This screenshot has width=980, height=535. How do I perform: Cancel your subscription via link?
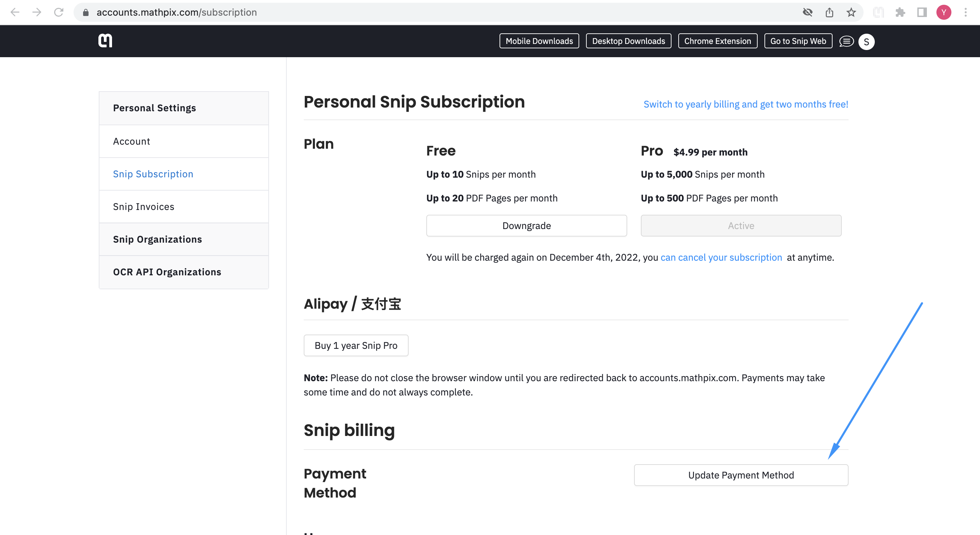pyautogui.click(x=721, y=257)
